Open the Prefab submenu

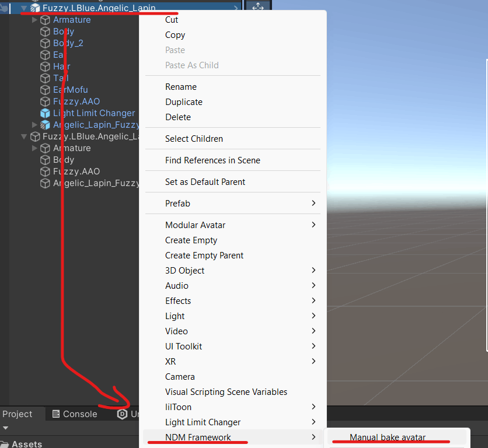(x=233, y=204)
